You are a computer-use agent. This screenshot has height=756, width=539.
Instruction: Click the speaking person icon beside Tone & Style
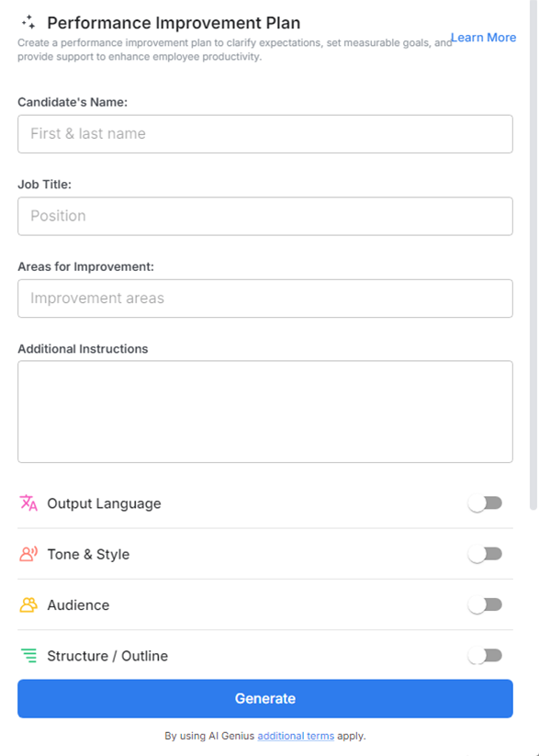27,554
